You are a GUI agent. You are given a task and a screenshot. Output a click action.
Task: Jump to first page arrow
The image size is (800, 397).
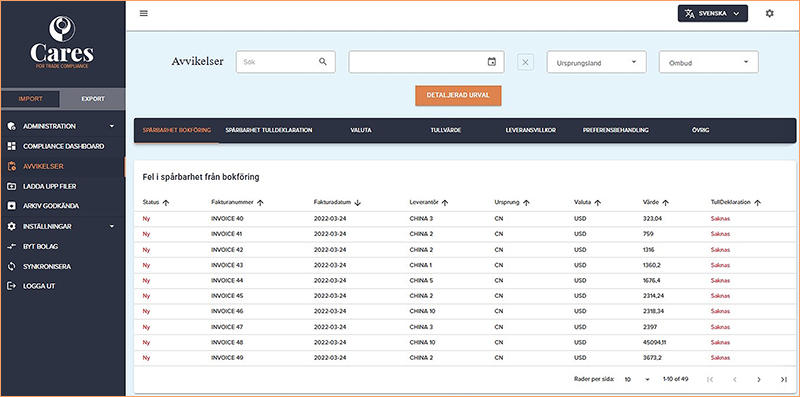[710, 380]
